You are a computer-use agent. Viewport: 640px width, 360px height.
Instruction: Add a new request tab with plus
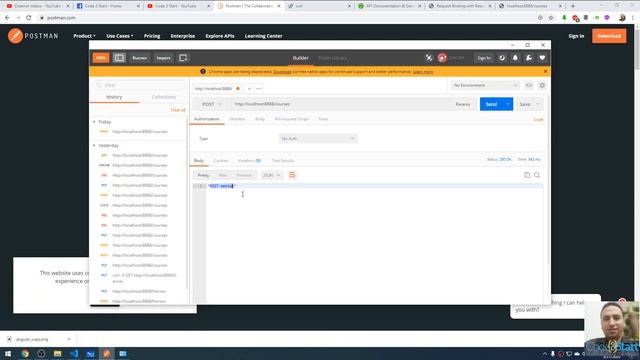click(249, 89)
